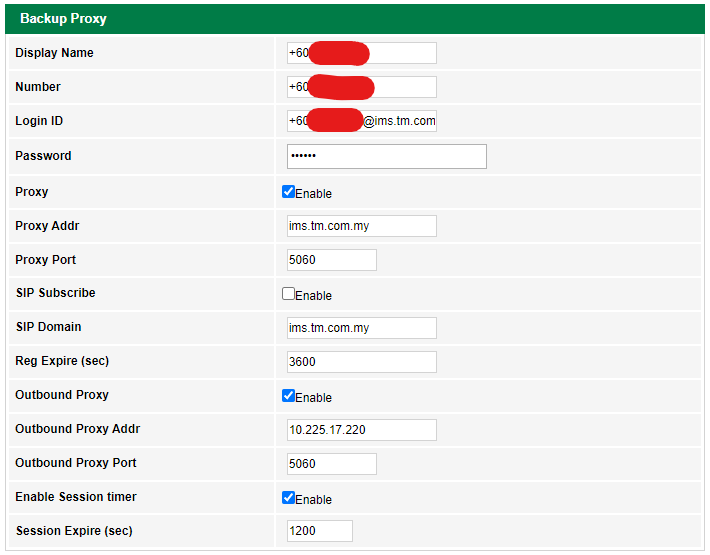Click the Proxy Port field

331,260
